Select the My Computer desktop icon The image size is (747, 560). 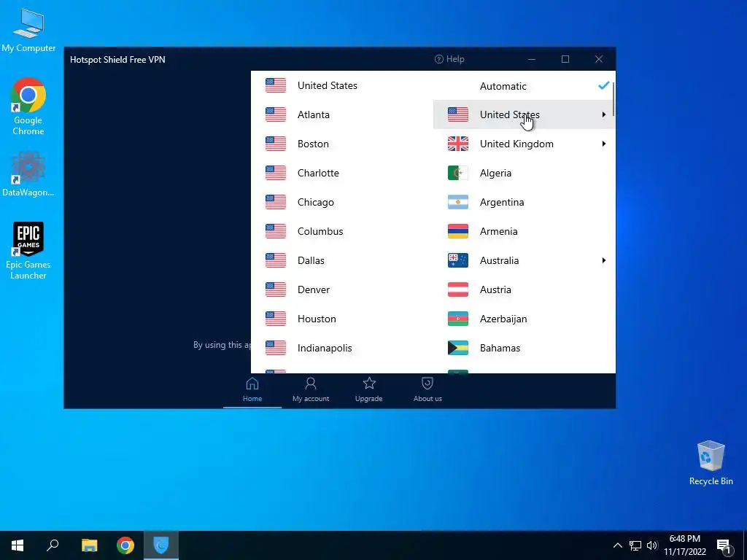tap(28, 30)
